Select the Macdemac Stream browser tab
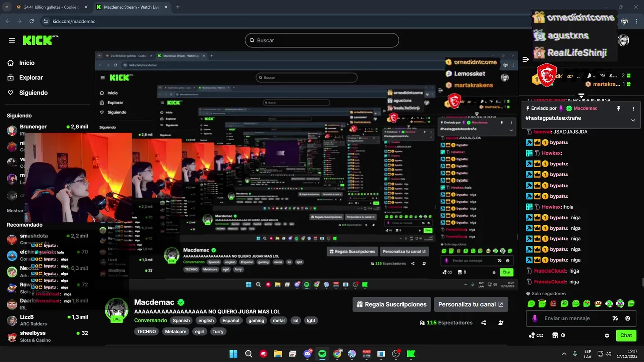This screenshot has width=644, height=362. [x=131, y=7]
